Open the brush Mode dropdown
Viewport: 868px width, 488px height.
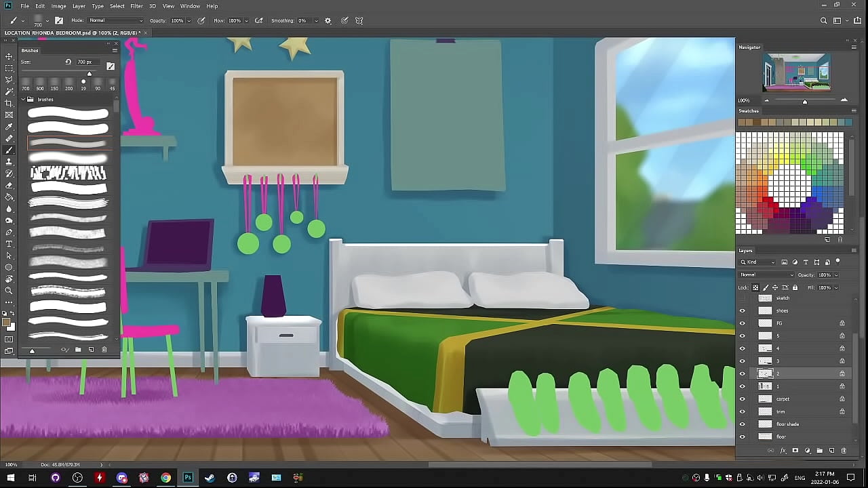click(117, 21)
